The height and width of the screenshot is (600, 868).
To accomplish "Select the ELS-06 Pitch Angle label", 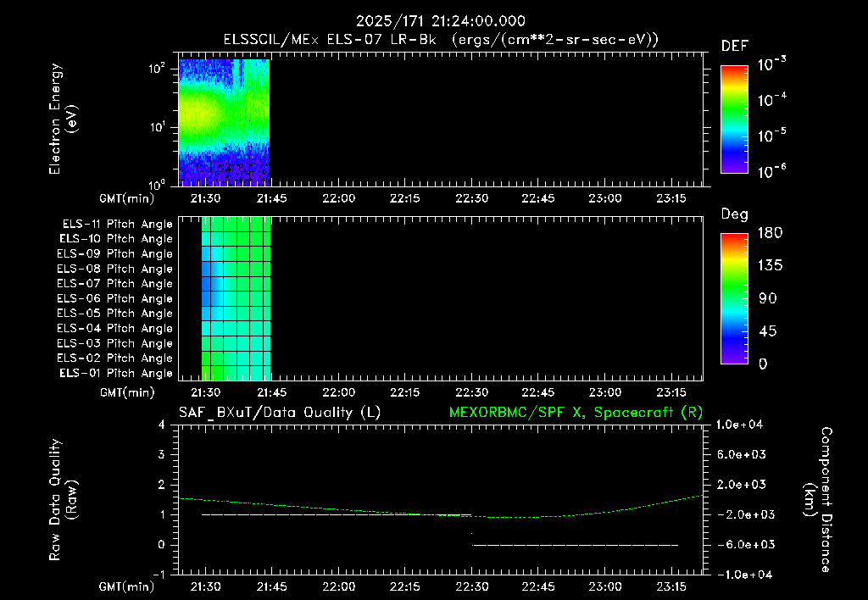I will (x=114, y=298).
